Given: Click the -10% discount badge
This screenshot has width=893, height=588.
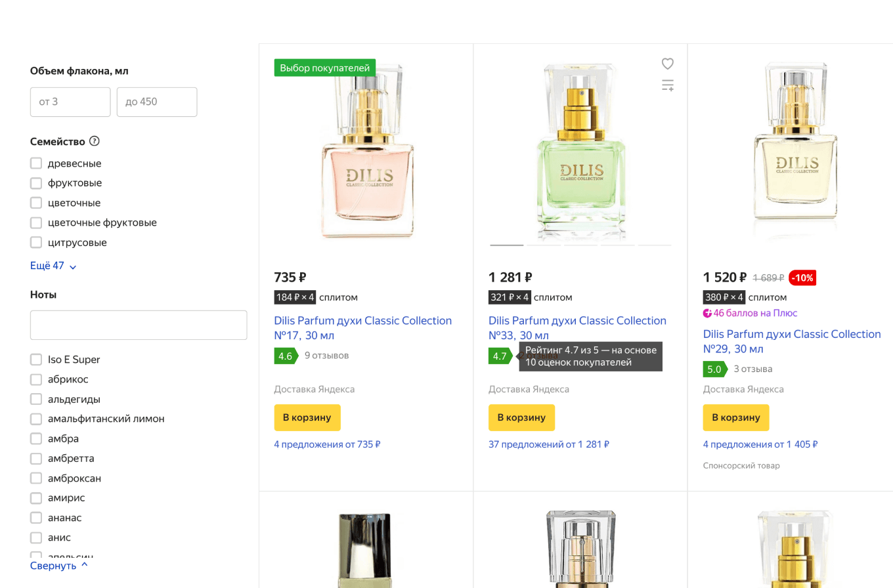Looking at the screenshot, I should click(x=802, y=278).
